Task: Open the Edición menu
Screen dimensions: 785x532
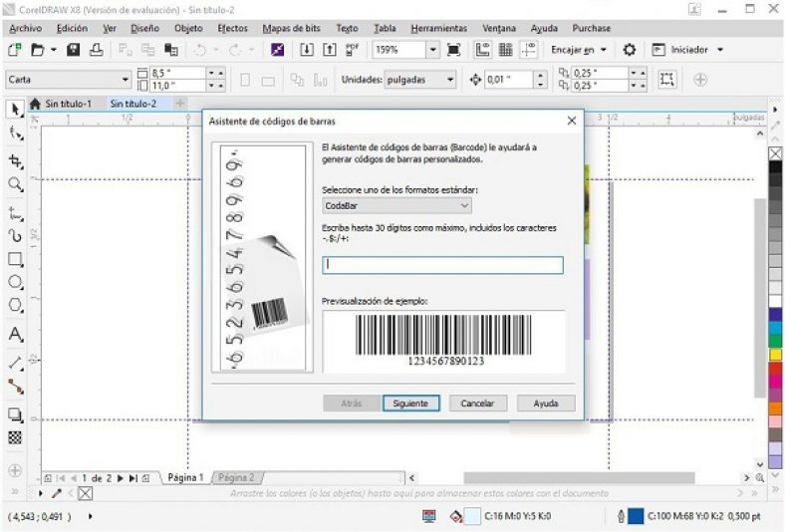Action: (72, 28)
